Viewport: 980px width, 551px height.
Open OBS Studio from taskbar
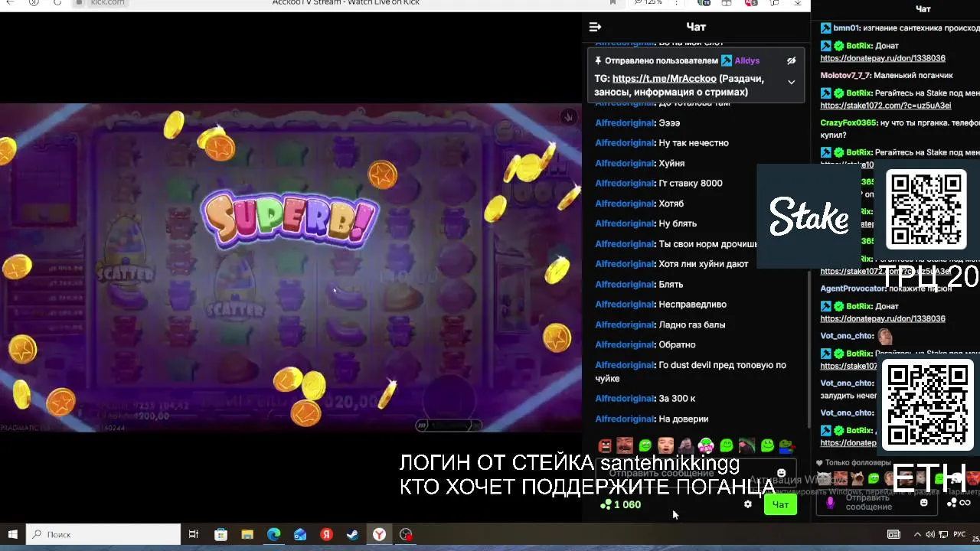click(x=406, y=534)
